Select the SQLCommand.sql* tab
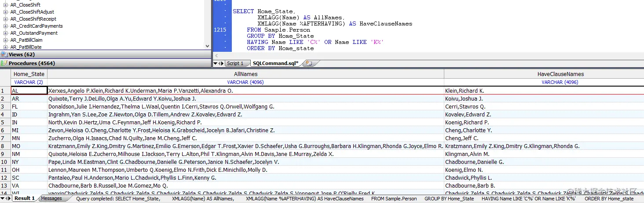The height and width of the screenshot is (203, 644). coord(275,63)
